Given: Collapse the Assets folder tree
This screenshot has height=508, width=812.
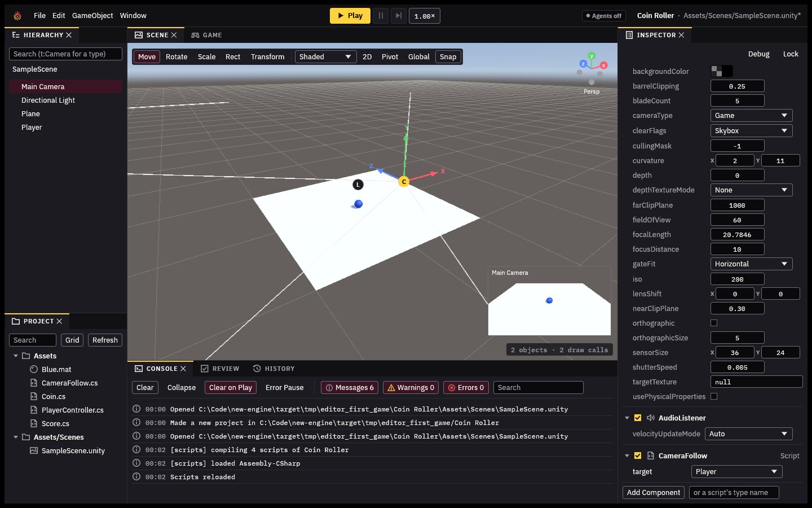Looking at the screenshot, I should point(16,356).
